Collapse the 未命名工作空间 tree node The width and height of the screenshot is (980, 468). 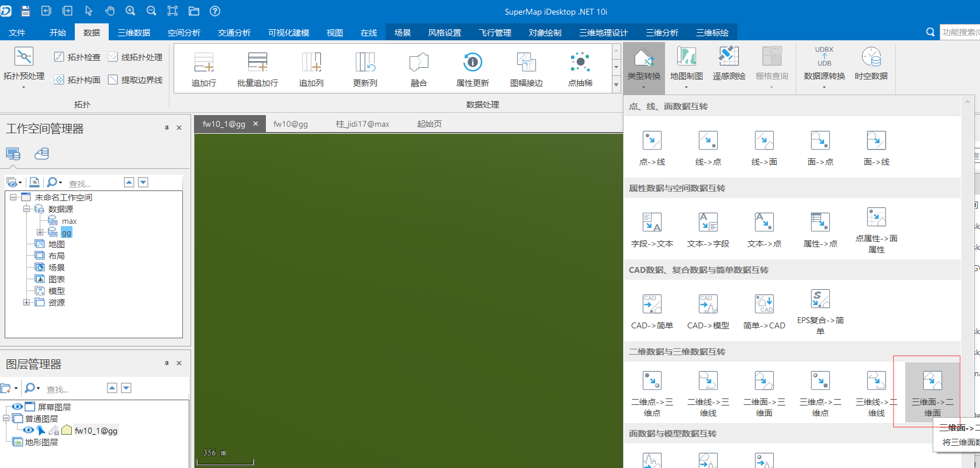tap(13, 197)
